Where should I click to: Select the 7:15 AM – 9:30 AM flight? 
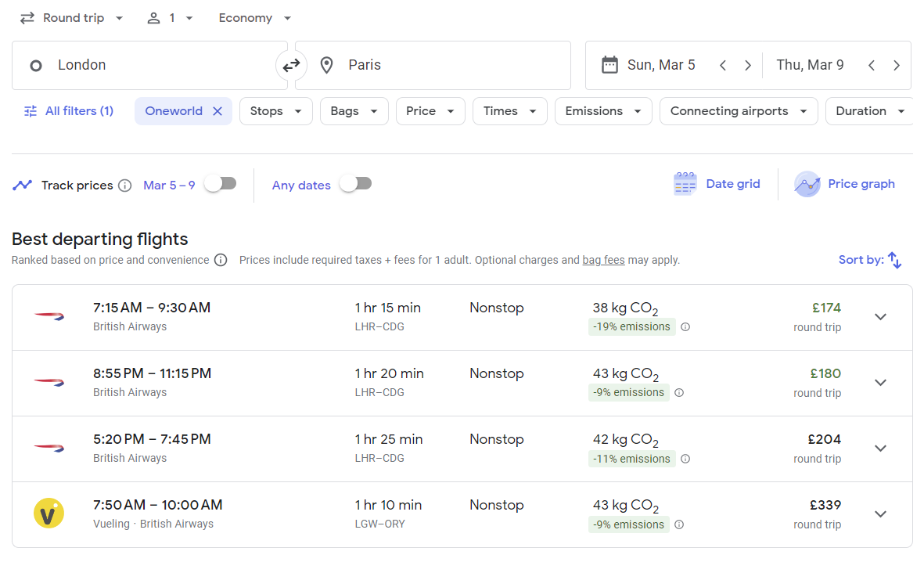pyautogui.click(x=462, y=318)
